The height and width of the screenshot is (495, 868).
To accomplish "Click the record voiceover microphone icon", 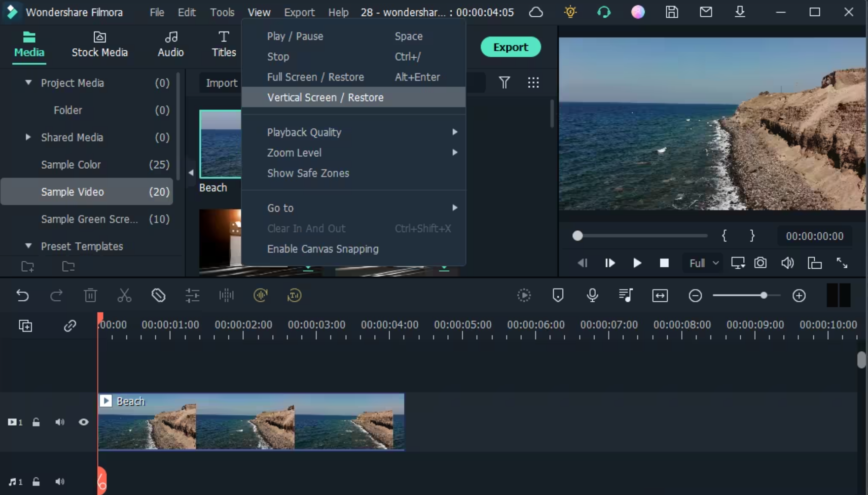I will (592, 295).
